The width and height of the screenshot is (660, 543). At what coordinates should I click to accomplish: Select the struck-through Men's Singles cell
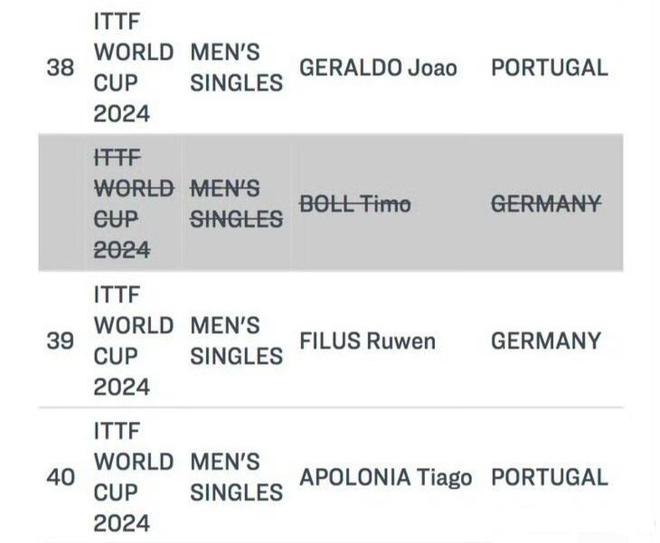point(236,204)
